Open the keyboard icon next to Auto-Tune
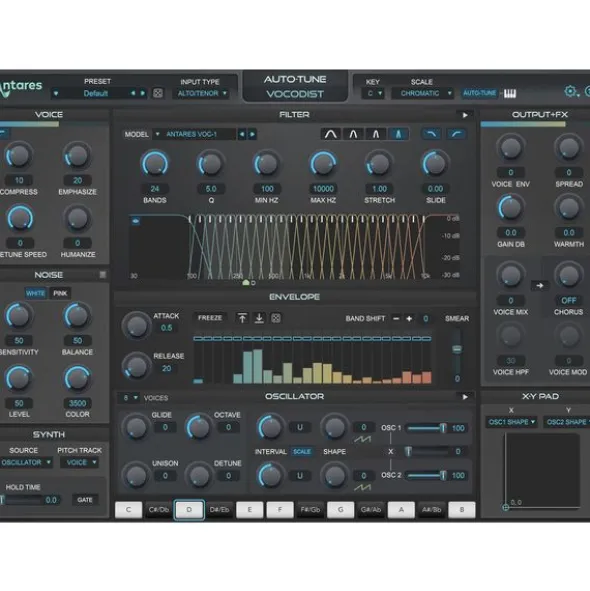The image size is (590, 591). point(510,93)
